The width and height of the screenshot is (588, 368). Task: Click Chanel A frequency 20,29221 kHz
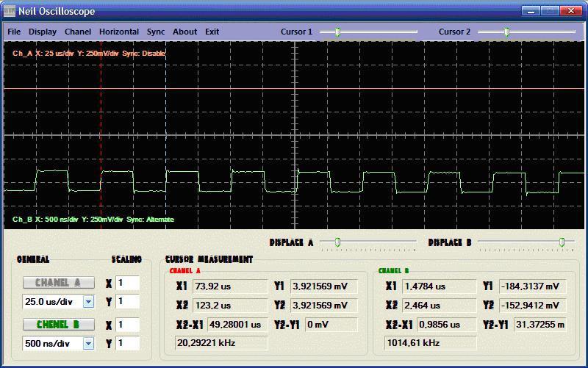[221, 343]
